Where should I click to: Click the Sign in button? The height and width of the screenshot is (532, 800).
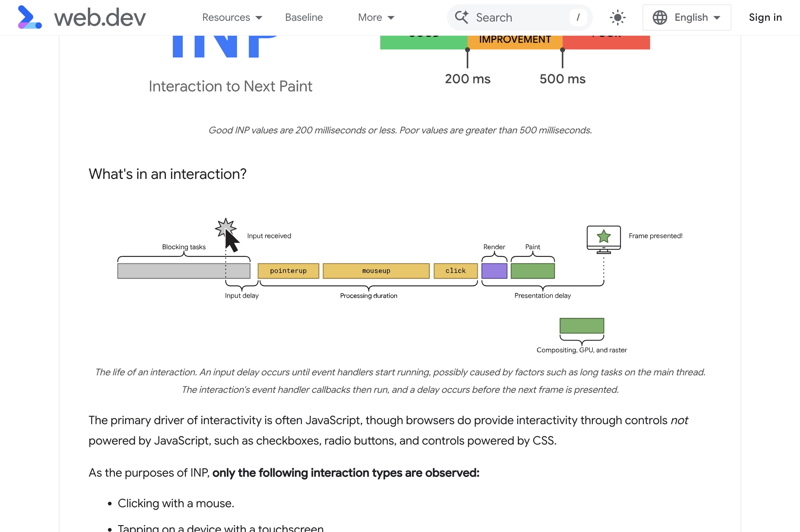pyautogui.click(x=765, y=17)
